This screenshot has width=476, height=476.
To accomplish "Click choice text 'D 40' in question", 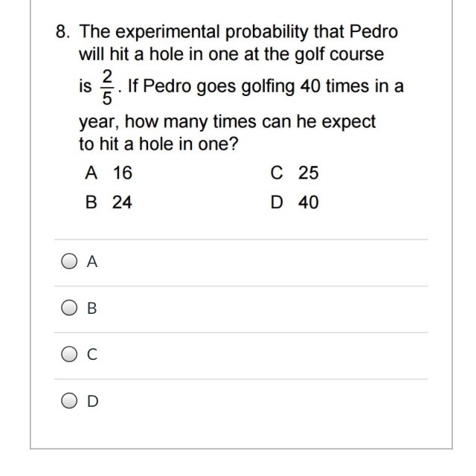I will [295, 202].
